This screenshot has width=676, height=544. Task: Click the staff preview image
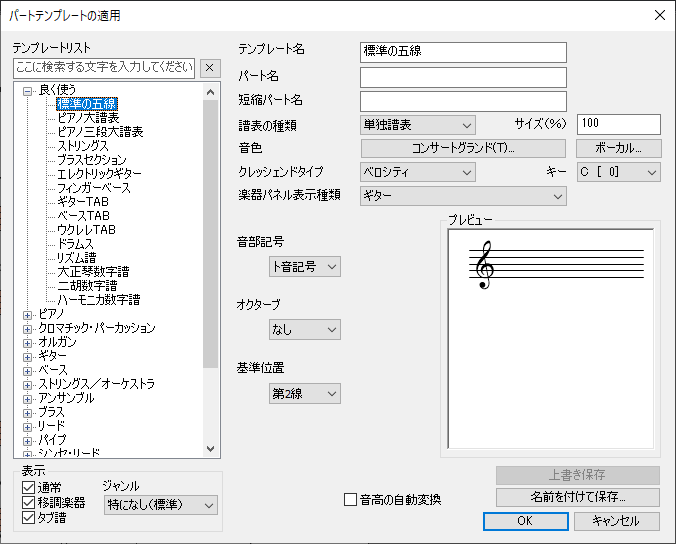tap(551, 339)
